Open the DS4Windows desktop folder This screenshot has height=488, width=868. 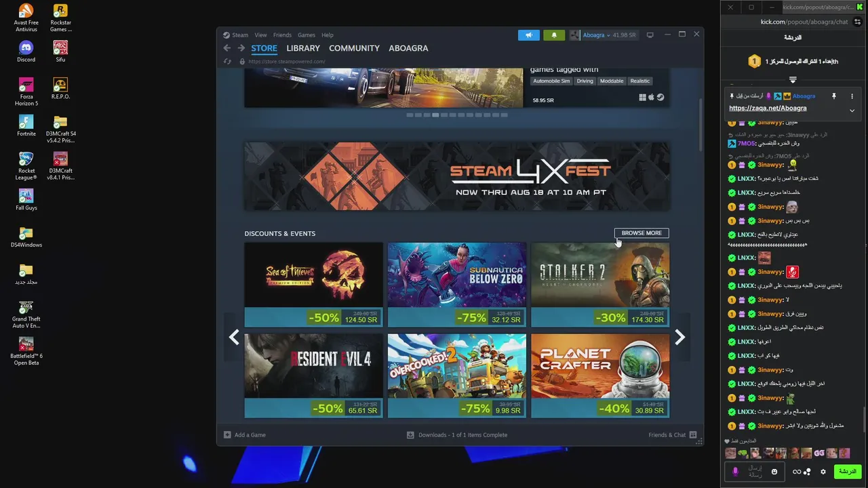click(x=26, y=237)
